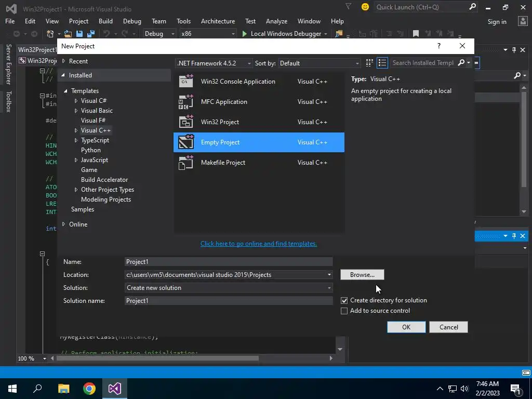Toggle bookmark using the toolbar bookmark icon
Screen dimensions: 532x399
coord(416,34)
